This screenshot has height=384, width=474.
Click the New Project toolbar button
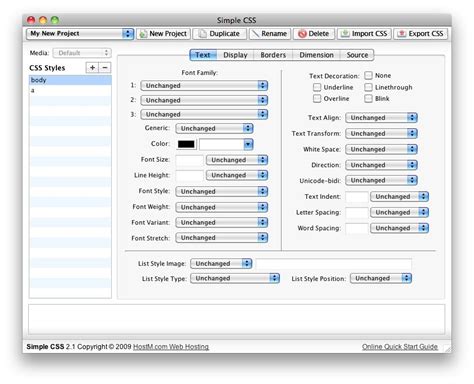click(x=163, y=34)
